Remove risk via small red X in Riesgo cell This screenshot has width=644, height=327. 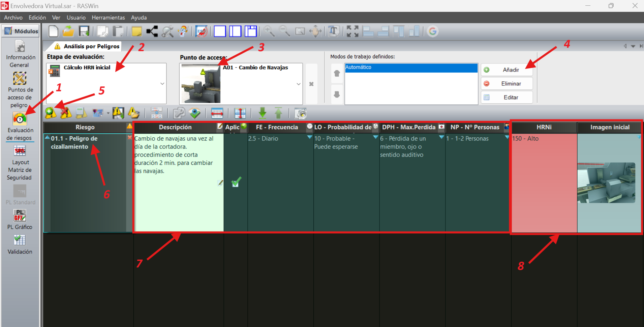130,137
